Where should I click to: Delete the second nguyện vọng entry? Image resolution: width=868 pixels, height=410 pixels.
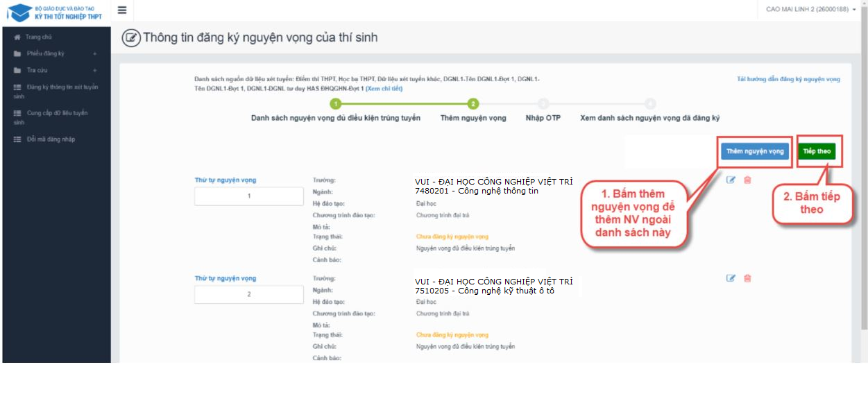point(747,278)
